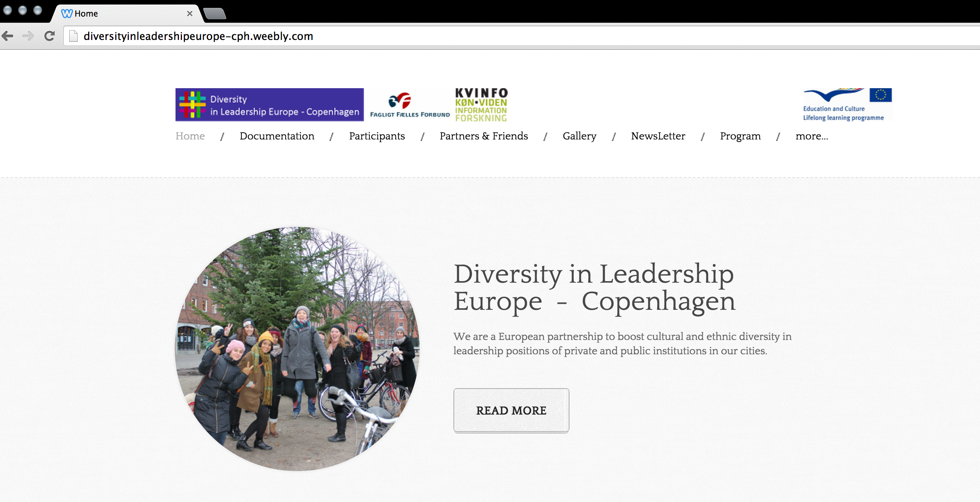Select the Program navigation link

click(x=740, y=136)
